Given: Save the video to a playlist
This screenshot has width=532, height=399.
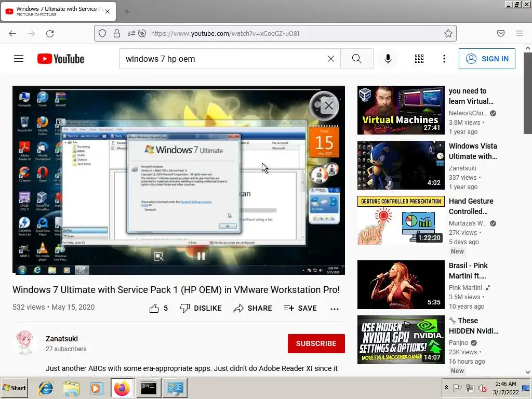Looking at the screenshot, I should pyautogui.click(x=300, y=308).
